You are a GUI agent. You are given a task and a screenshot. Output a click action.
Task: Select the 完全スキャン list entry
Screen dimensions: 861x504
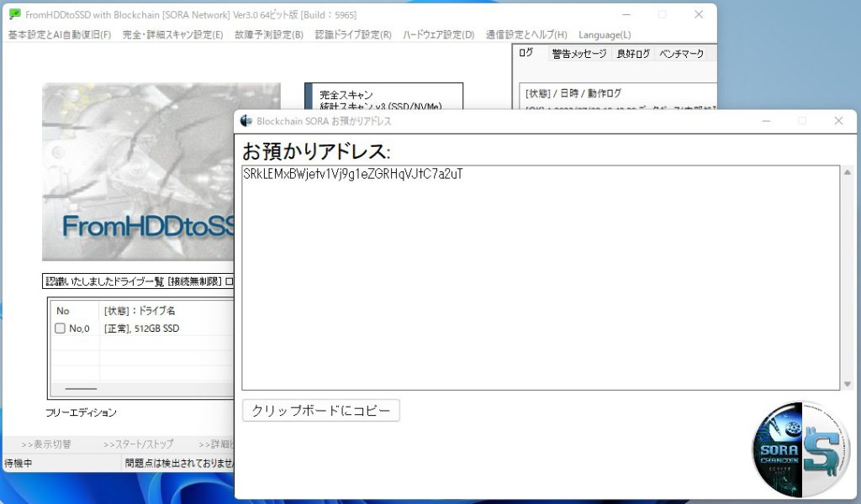(x=346, y=95)
